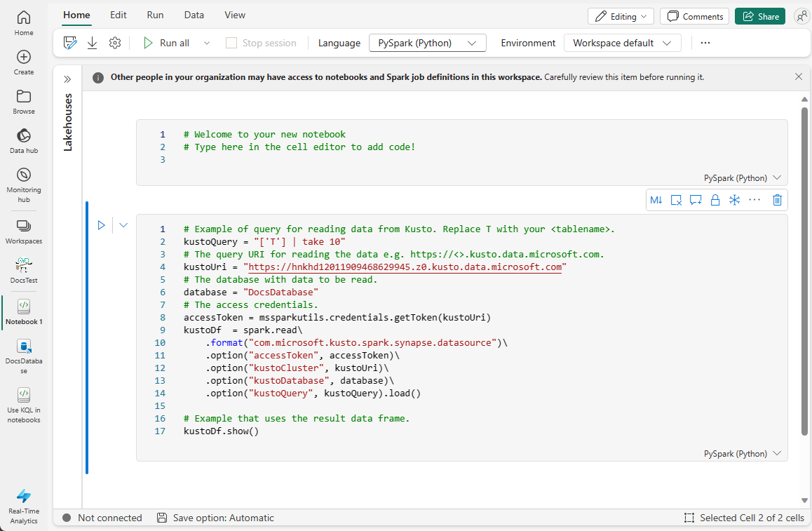Toggle the Stop session checkbox
The image size is (812, 531).
231,43
